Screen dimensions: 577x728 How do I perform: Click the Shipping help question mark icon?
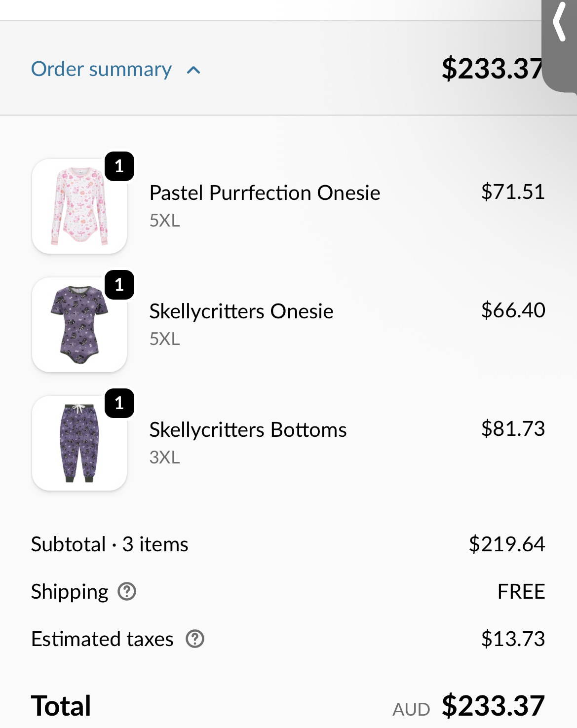click(127, 591)
